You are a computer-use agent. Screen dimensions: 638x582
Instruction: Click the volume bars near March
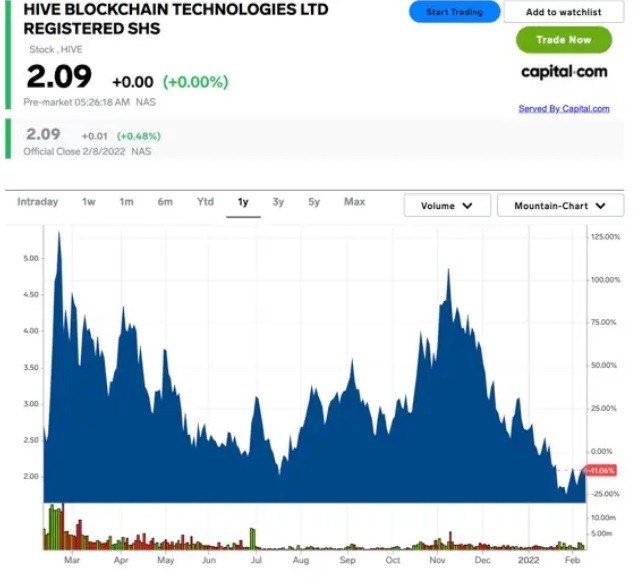58,528
